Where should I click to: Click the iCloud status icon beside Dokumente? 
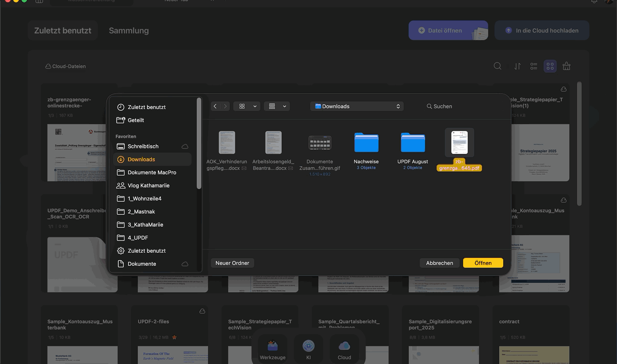(x=185, y=264)
